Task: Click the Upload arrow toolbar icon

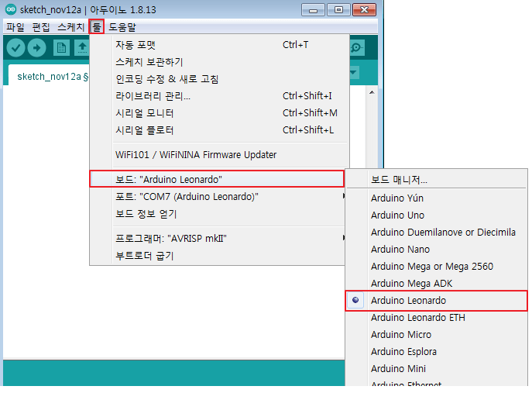Action: coord(36,48)
